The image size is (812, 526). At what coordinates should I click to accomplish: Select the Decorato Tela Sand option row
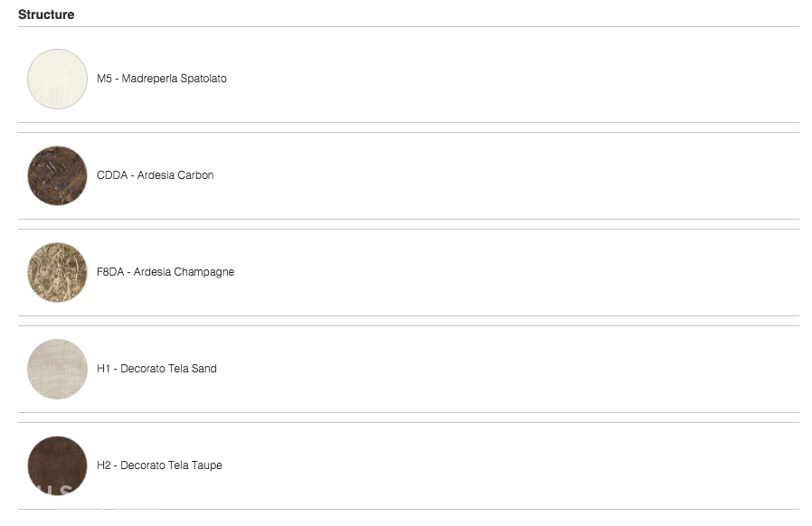[409, 369]
